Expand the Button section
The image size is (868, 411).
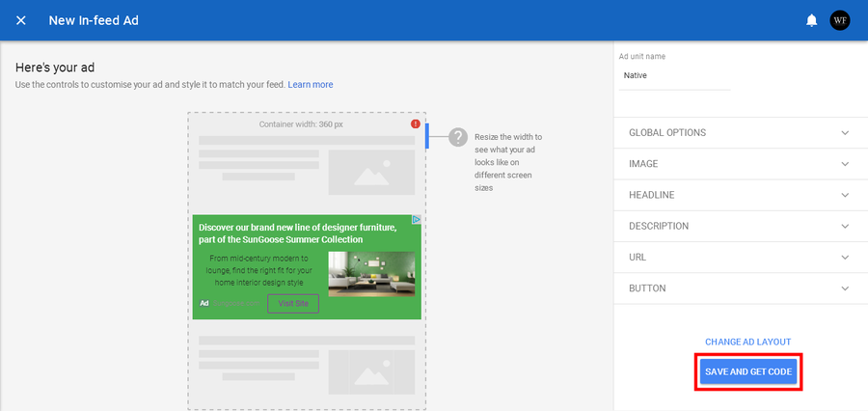point(740,288)
